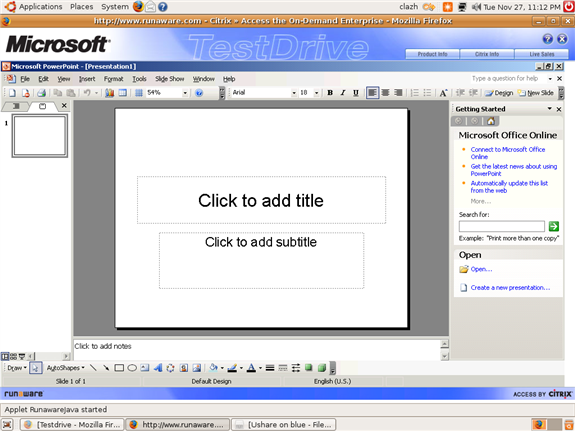This screenshot has width=575, height=431.
Task: Insert a picture from file
Action: (197, 368)
